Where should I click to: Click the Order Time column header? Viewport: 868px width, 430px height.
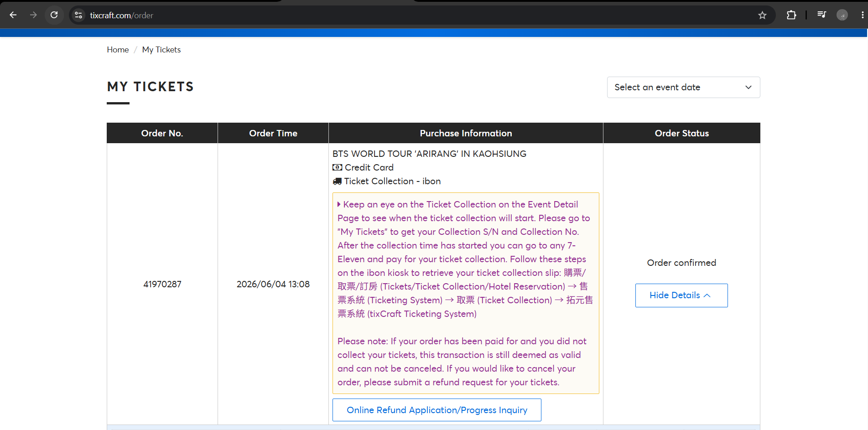[x=273, y=133]
